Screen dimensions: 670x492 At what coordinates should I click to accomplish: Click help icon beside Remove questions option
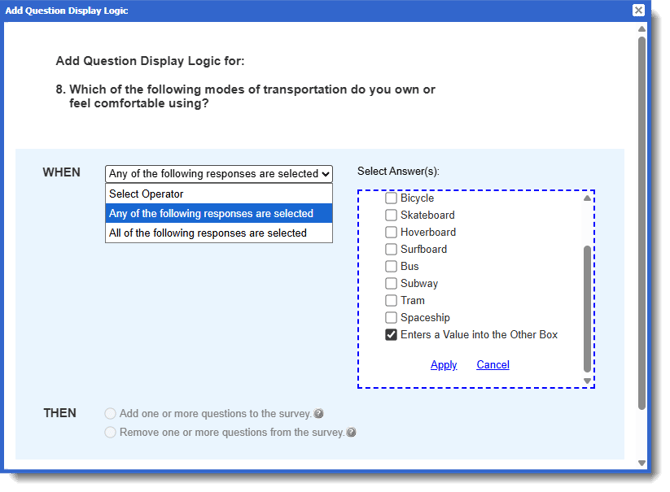coord(350,433)
